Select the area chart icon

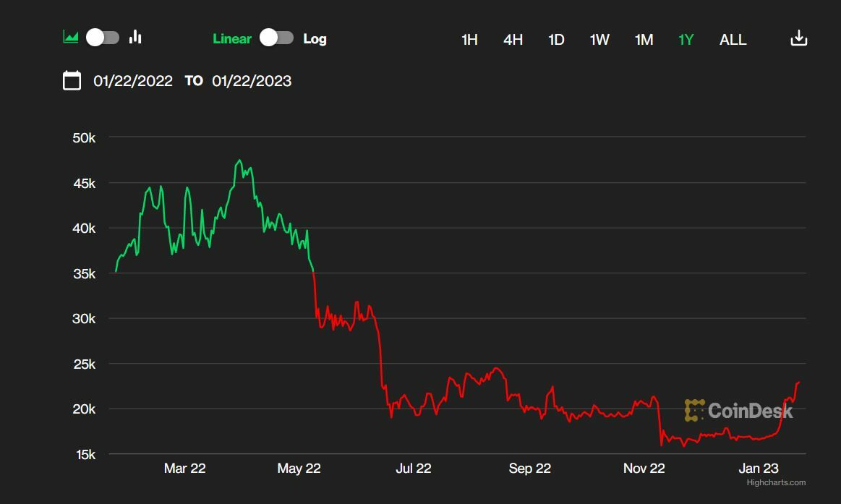71,37
